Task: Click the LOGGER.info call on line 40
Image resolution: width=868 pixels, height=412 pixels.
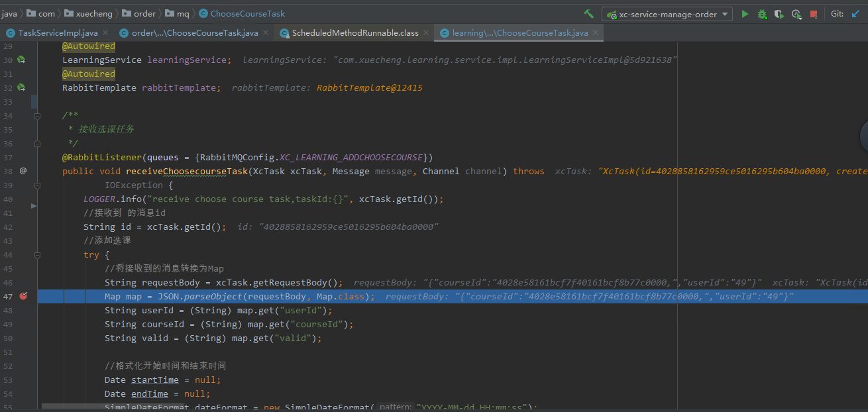Action: [x=263, y=199]
